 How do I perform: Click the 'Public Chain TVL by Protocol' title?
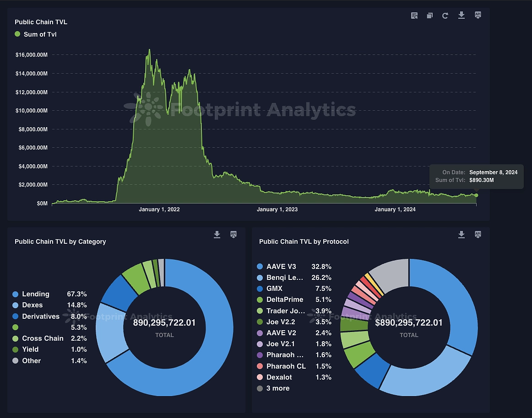pos(304,242)
